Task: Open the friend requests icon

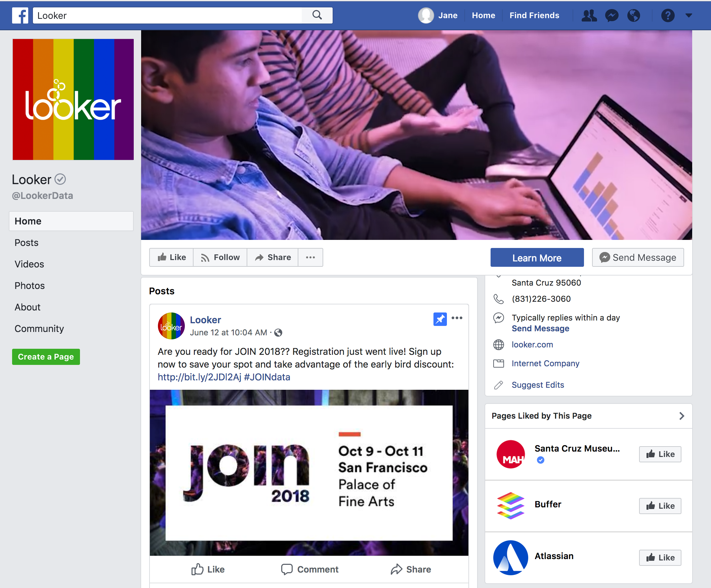Action: pyautogui.click(x=589, y=15)
